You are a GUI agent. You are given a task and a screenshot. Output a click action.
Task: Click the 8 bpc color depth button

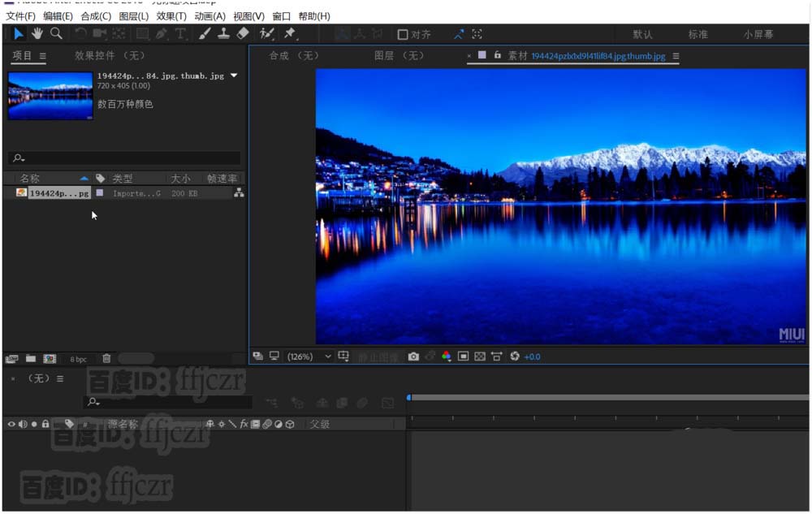tap(78, 359)
